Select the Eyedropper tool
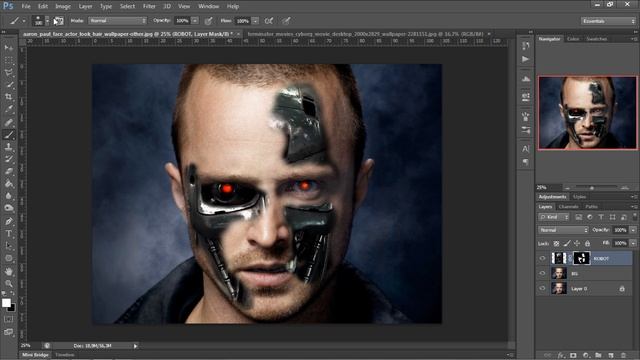The width and height of the screenshot is (640, 360). tap(9, 109)
